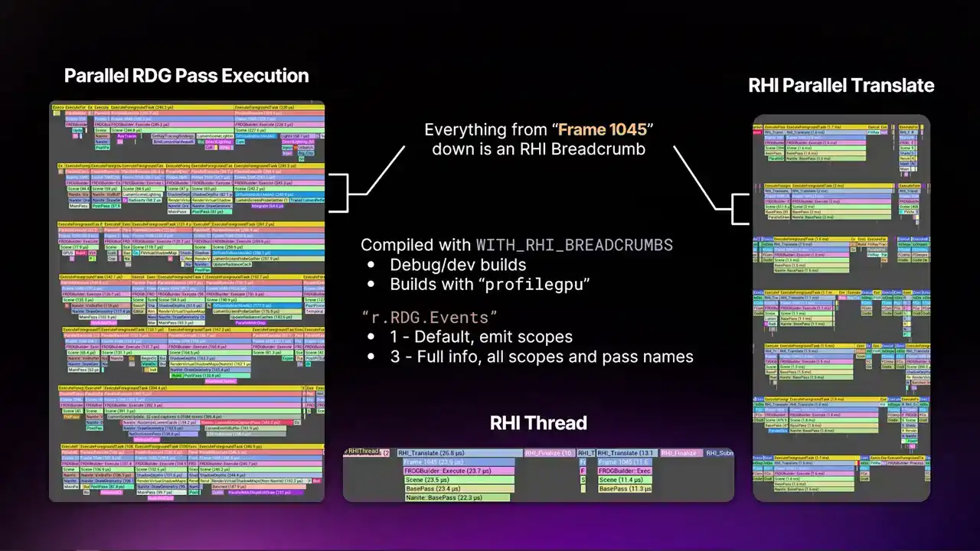Click the Scene (23.5 µs) event
This screenshot has height=551, width=980.
pyautogui.click(x=459, y=480)
